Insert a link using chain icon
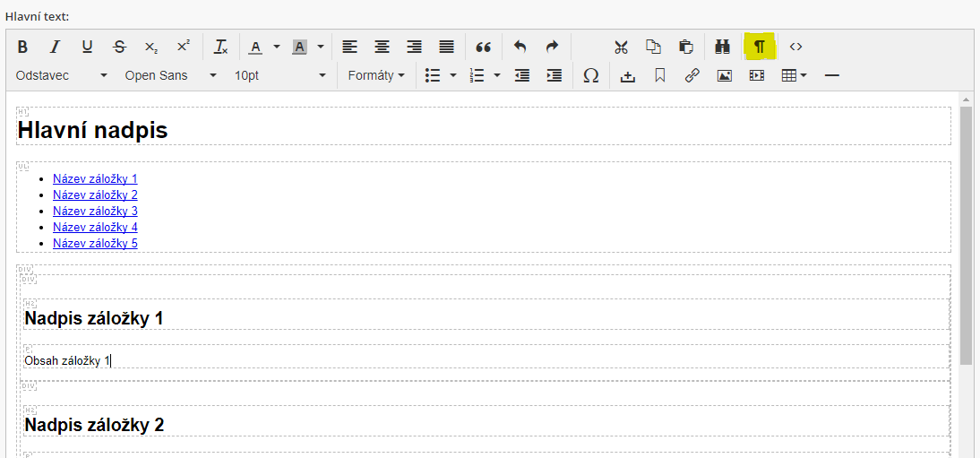 point(692,76)
